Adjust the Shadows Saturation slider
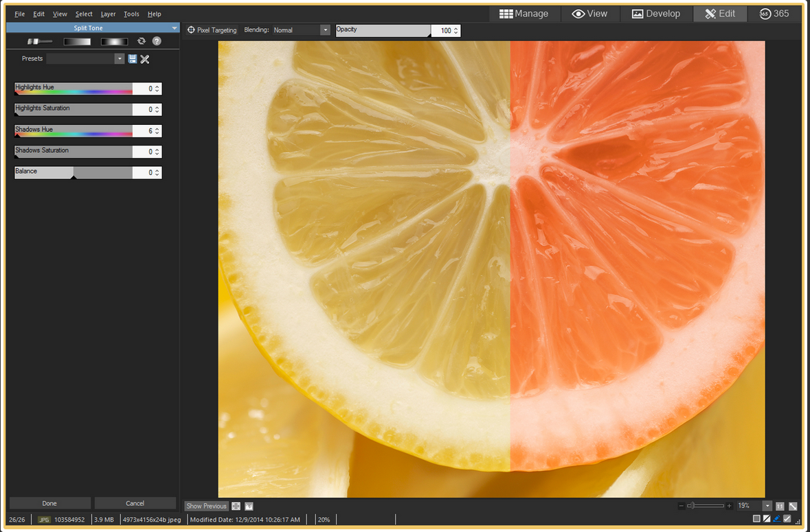The height and width of the screenshot is (532, 810). (x=74, y=151)
